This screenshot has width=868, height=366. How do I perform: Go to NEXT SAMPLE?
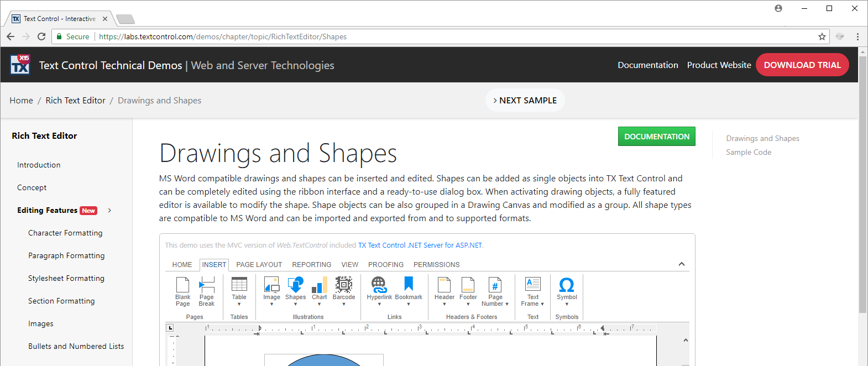pos(525,100)
